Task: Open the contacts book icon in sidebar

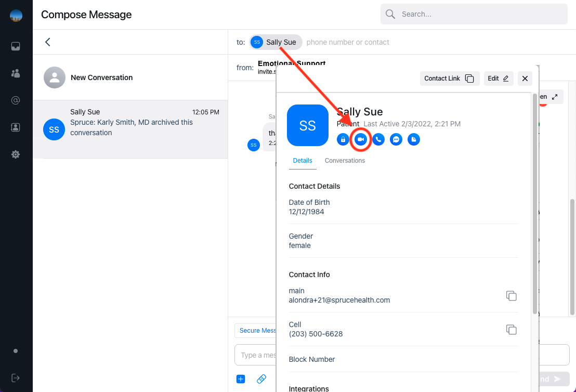Action: [x=16, y=127]
